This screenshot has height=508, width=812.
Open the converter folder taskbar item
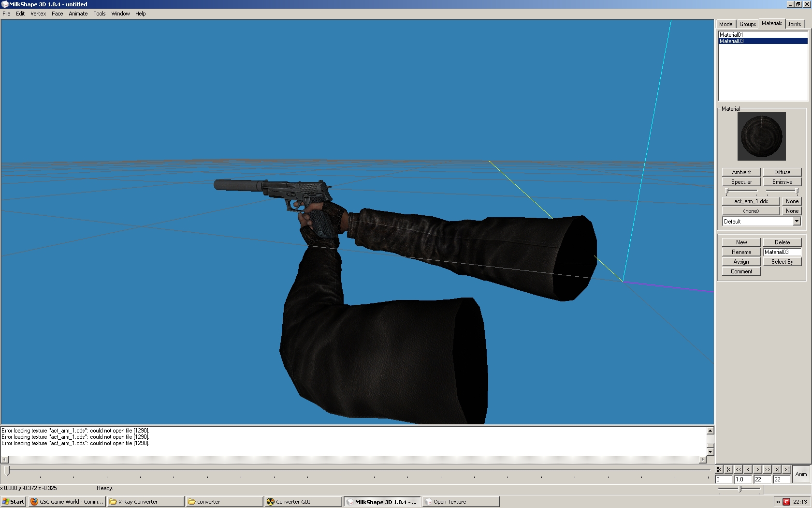tap(224, 502)
